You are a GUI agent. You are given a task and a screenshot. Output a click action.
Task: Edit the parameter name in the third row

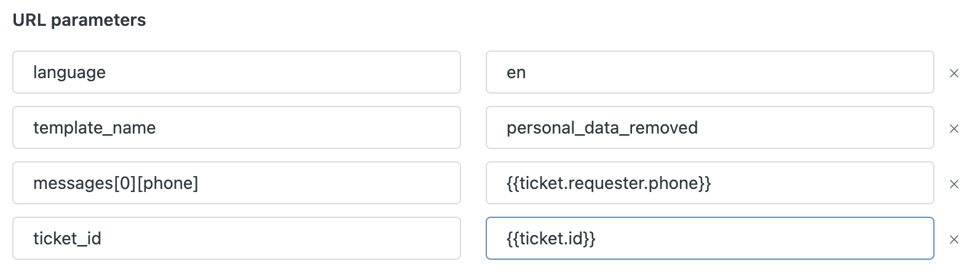point(237,183)
